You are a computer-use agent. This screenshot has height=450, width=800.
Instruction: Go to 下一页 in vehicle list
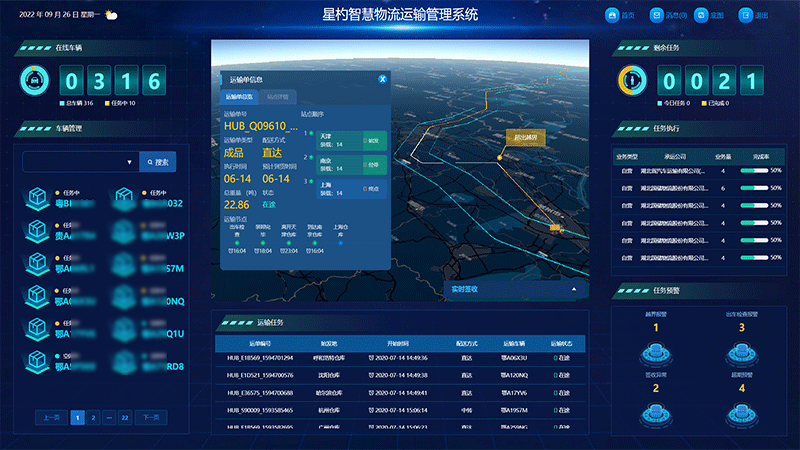coord(151,416)
